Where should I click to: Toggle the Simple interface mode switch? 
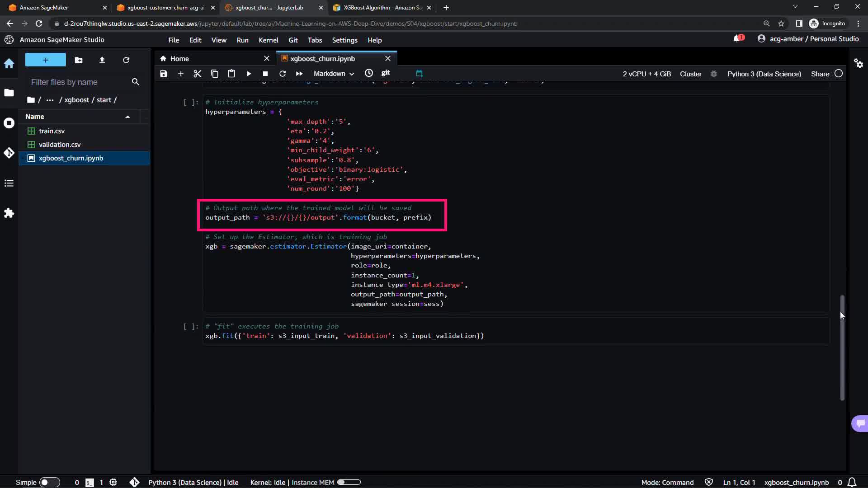(49, 482)
